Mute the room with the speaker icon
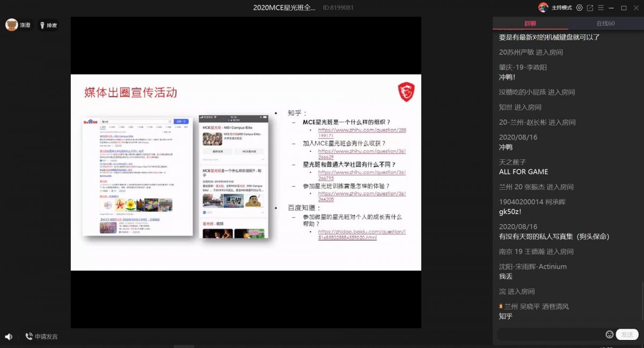The width and height of the screenshot is (644, 348). point(9,337)
